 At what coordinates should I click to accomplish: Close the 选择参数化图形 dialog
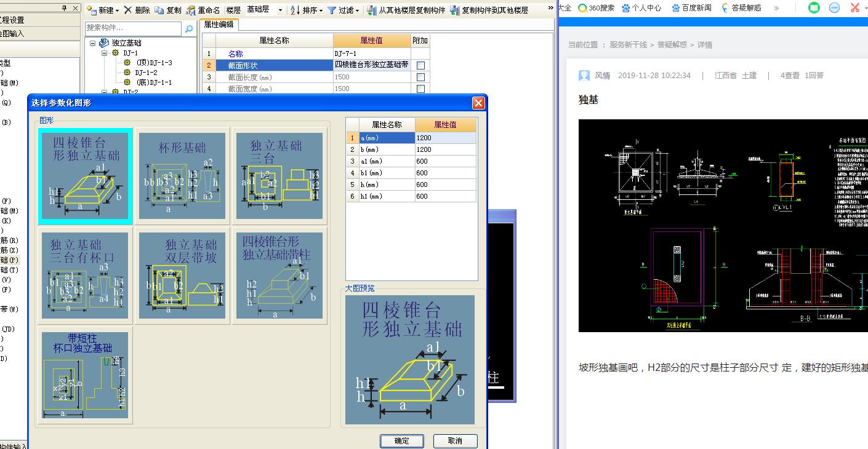click(478, 103)
